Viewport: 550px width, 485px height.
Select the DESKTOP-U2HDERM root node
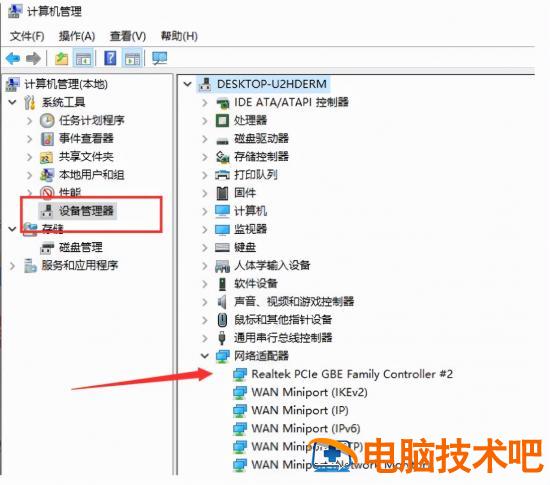[272, 84]
